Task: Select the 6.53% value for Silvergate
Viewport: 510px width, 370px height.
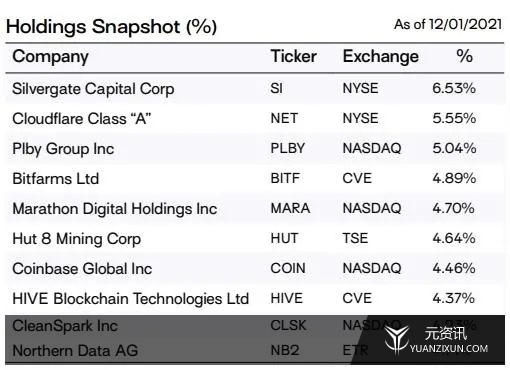Action: [454, 88]
